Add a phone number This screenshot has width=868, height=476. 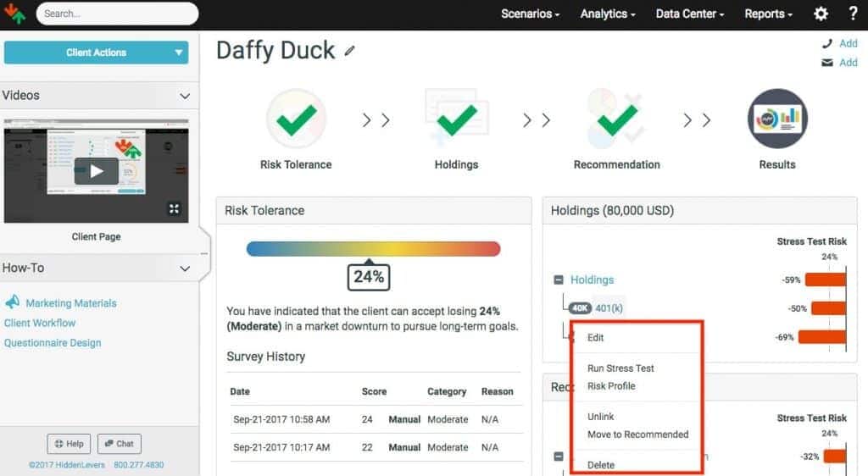point(848,43)
